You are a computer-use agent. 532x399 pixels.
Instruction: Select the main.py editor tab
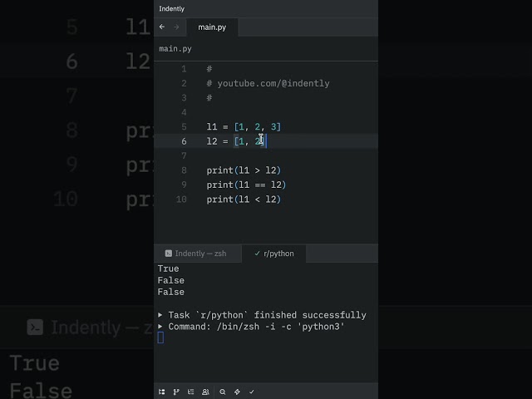pos(212,27)
